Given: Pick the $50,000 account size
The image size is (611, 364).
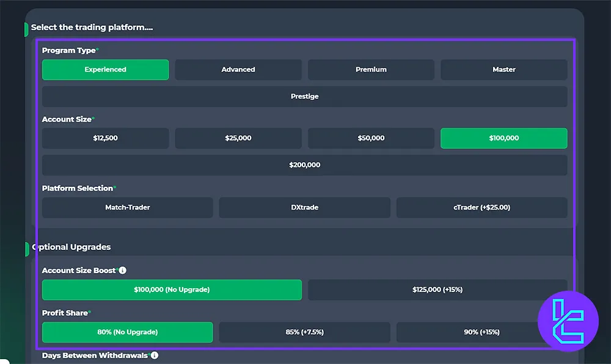Looking at the screenshot, I should click(371, 138).
